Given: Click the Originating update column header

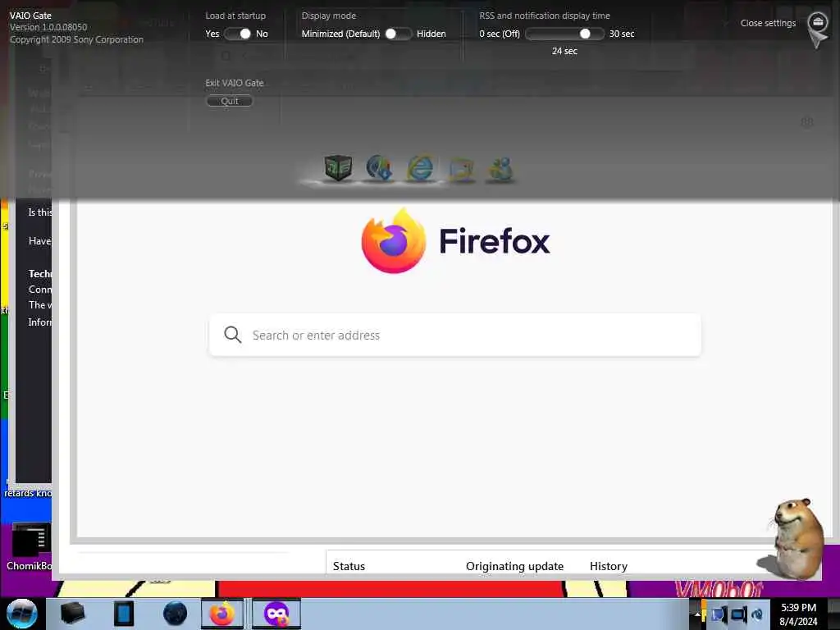Looking at the screenshot, I should [x=514, y=566].
